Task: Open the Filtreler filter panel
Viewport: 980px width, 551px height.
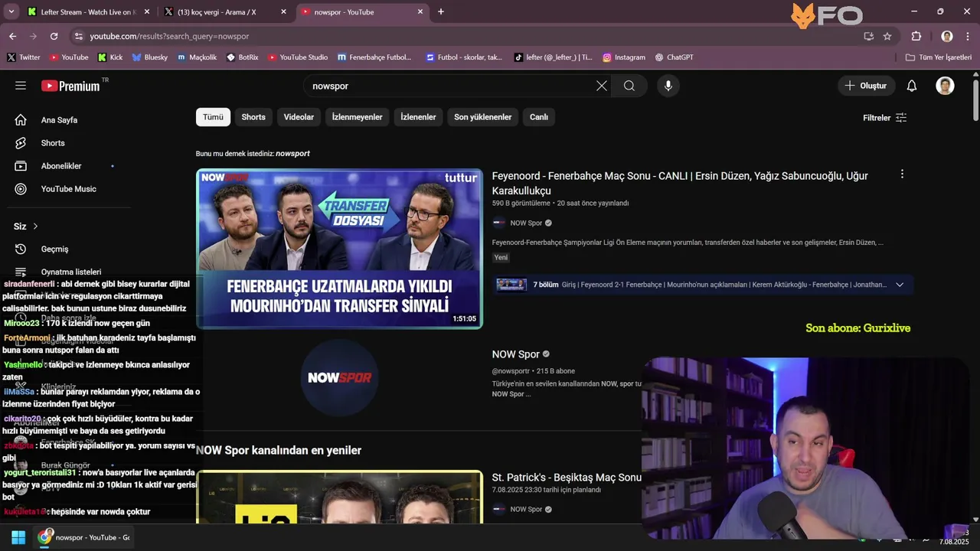Action: 885,118
